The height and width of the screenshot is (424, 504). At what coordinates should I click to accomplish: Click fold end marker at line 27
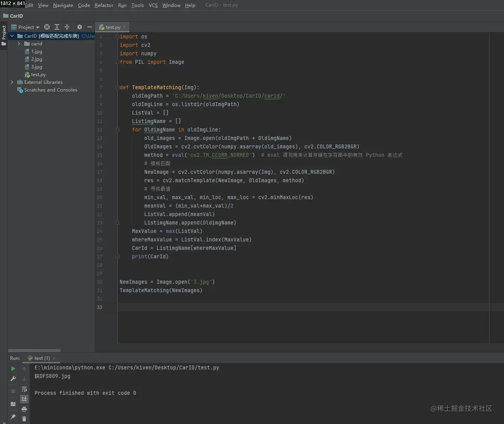pos(117,256)
